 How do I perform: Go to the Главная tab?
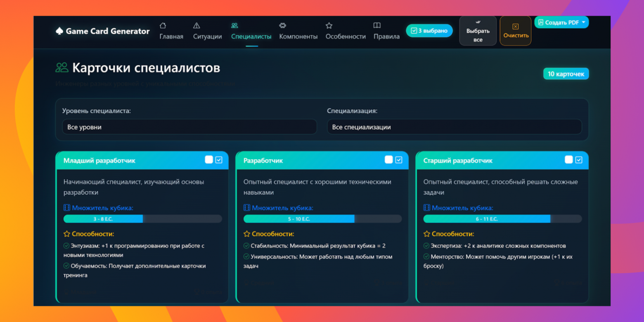pos(171,32)
